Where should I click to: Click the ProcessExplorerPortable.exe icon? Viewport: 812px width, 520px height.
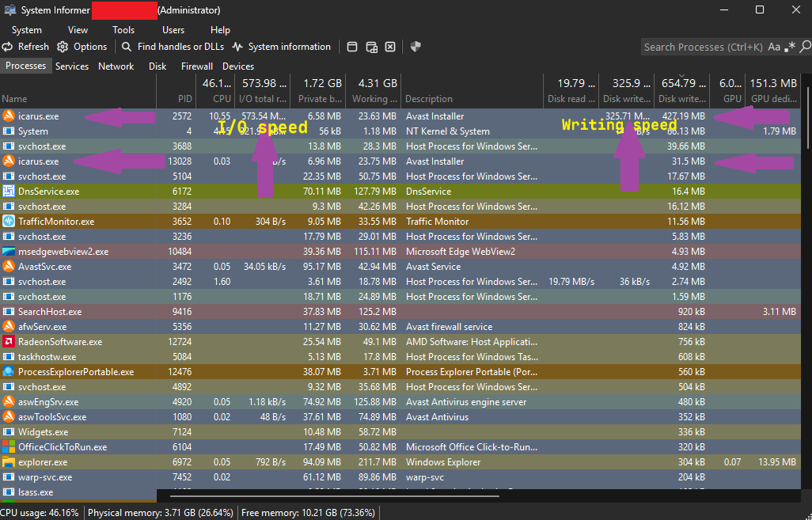pos(8,371)
